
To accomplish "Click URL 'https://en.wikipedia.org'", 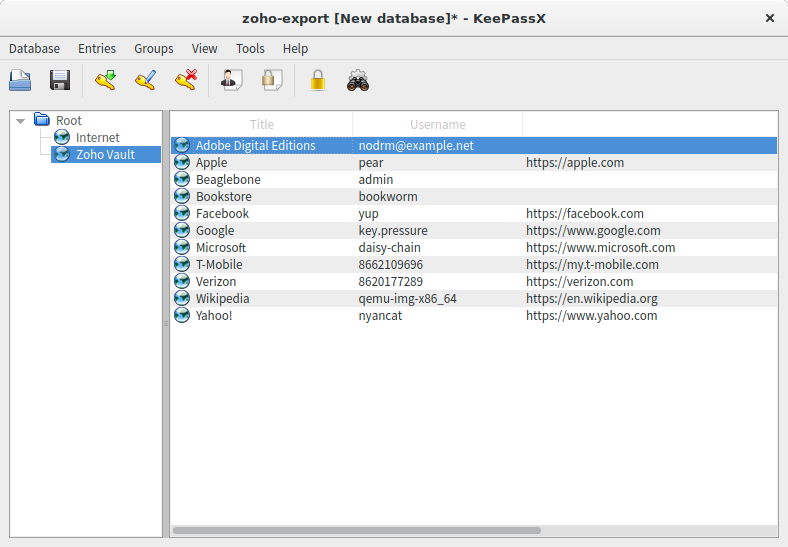I will tap(592, 299).
